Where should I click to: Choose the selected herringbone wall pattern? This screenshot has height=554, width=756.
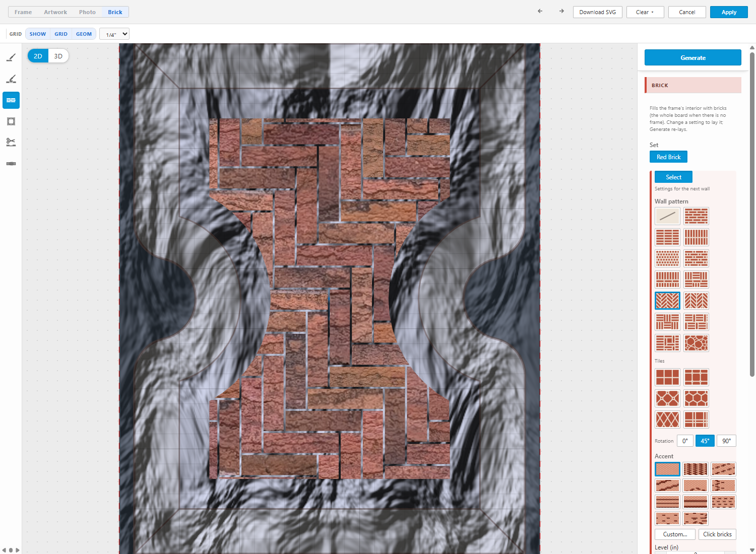tap(667, 301)
